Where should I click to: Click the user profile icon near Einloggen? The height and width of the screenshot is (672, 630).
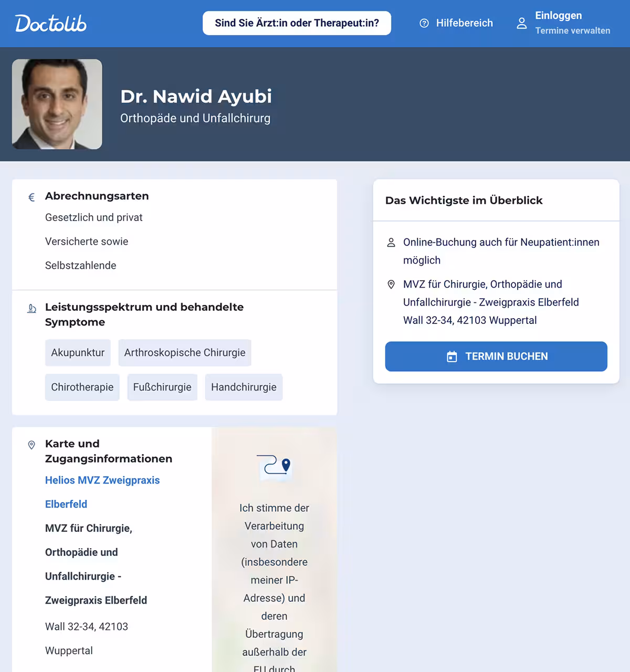click(x=521, y=23)
